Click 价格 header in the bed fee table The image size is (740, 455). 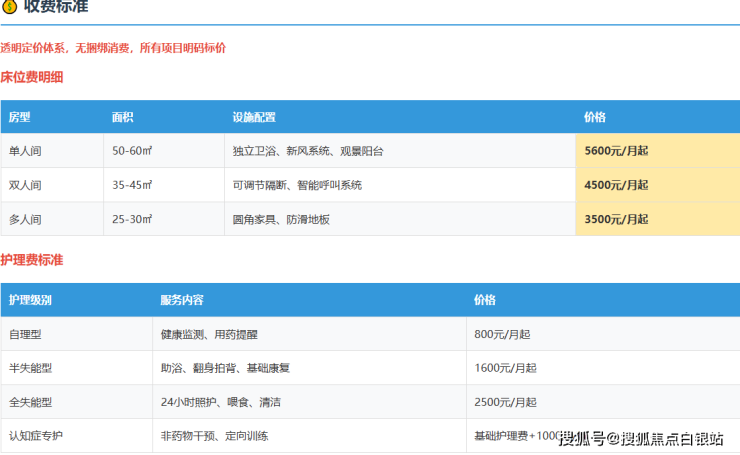[x=595, y=117]
